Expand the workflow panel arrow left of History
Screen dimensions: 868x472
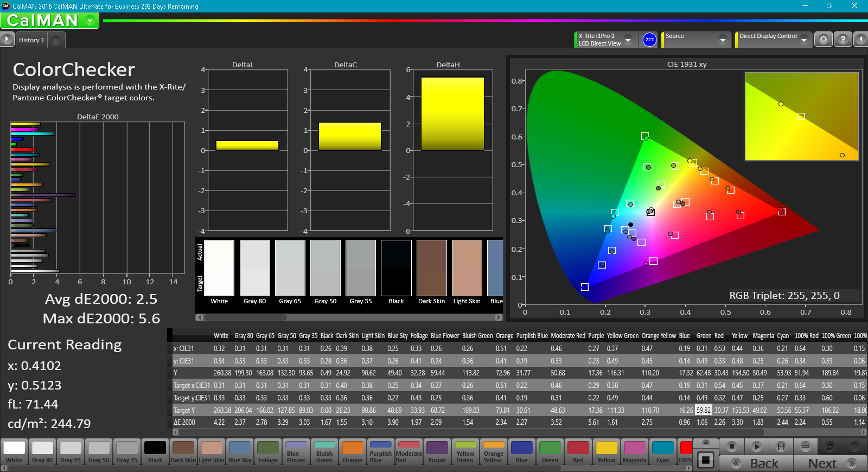[x=7, y=40]
